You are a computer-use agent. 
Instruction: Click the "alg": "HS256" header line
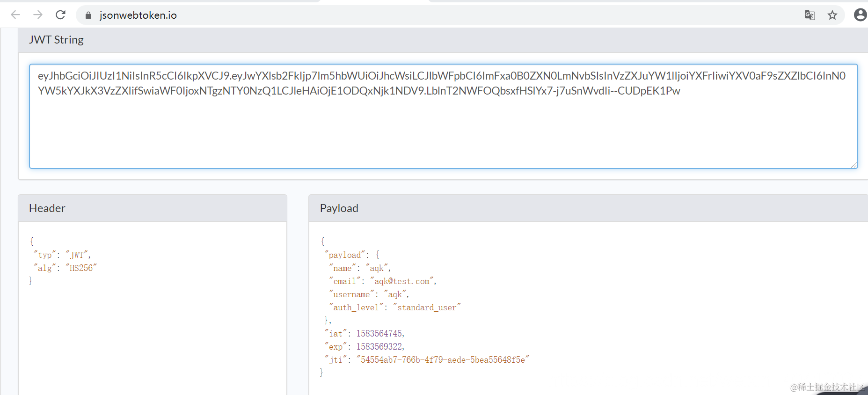(x=65, y=268)
